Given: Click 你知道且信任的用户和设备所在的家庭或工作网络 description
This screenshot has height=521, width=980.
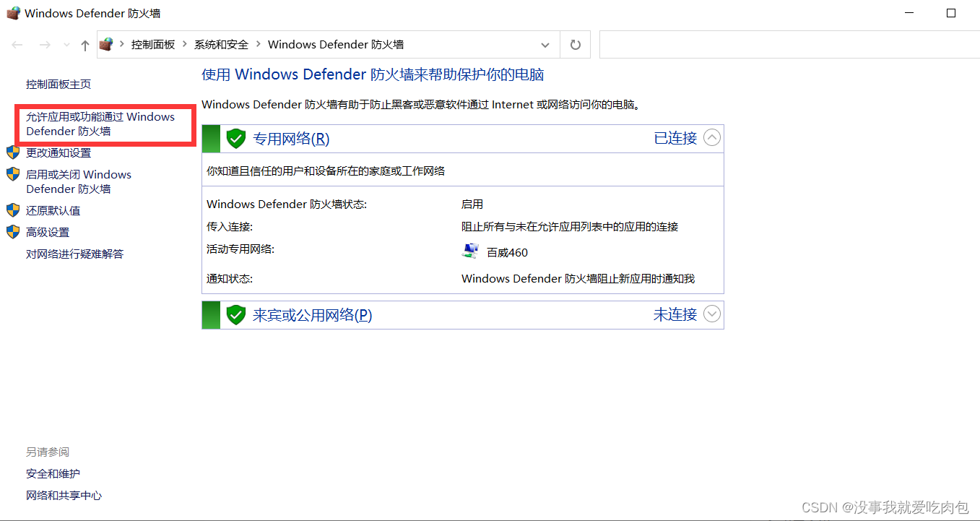Looking at the screenshot, I should tap(326, 171).
